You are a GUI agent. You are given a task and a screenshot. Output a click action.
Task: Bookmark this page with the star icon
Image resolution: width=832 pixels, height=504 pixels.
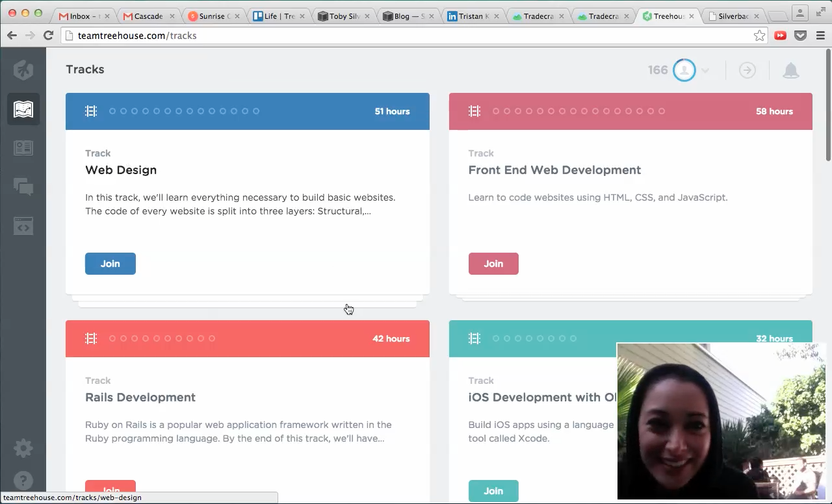coord(759,36)
